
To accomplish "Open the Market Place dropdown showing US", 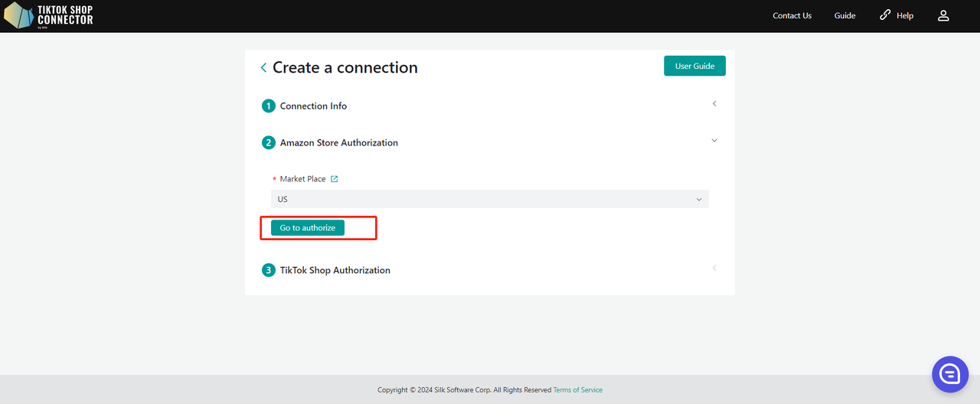I will [489, 199].
